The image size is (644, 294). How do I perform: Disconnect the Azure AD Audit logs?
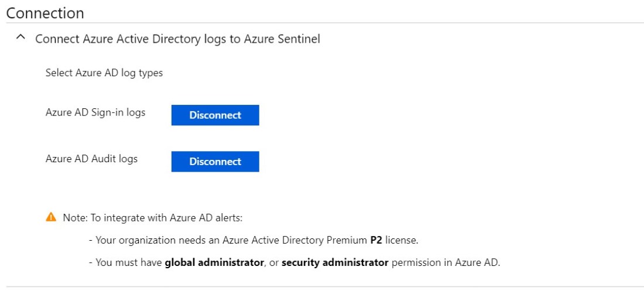[x=215, y=162]
